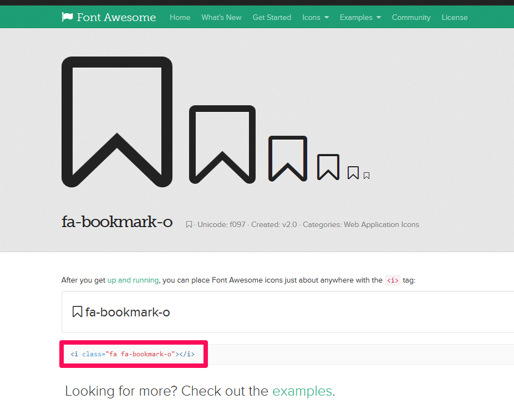Click the code snippet <i class="fa fa-bookmark-o">
Image resolution: width=514 pixels, height=420 pixels.
click(x=133, y=354)
